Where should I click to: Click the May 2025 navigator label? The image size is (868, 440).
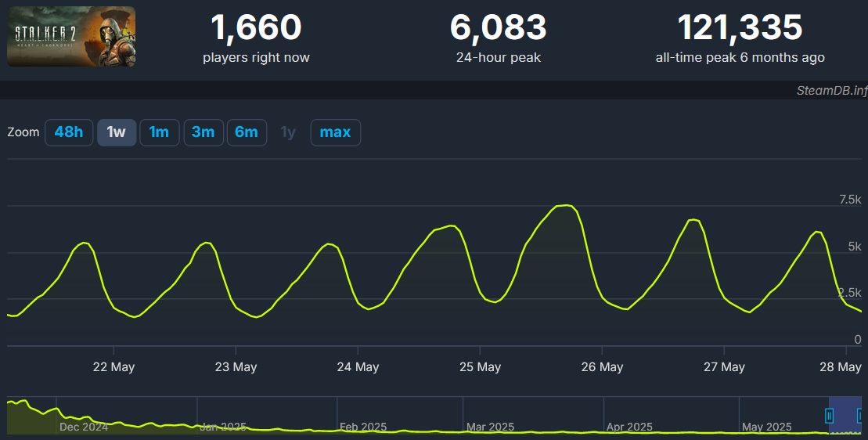click(767, 427)
